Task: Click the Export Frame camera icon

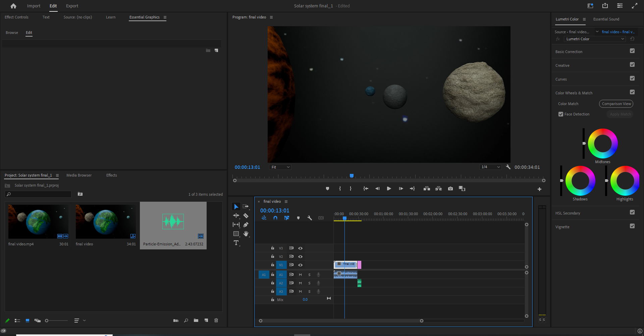Action: [450, 189]
